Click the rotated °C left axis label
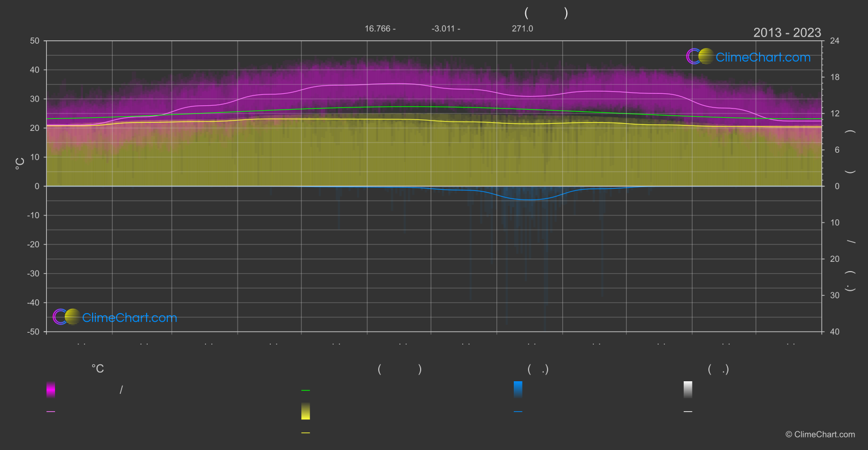 (x=20, y=164)
